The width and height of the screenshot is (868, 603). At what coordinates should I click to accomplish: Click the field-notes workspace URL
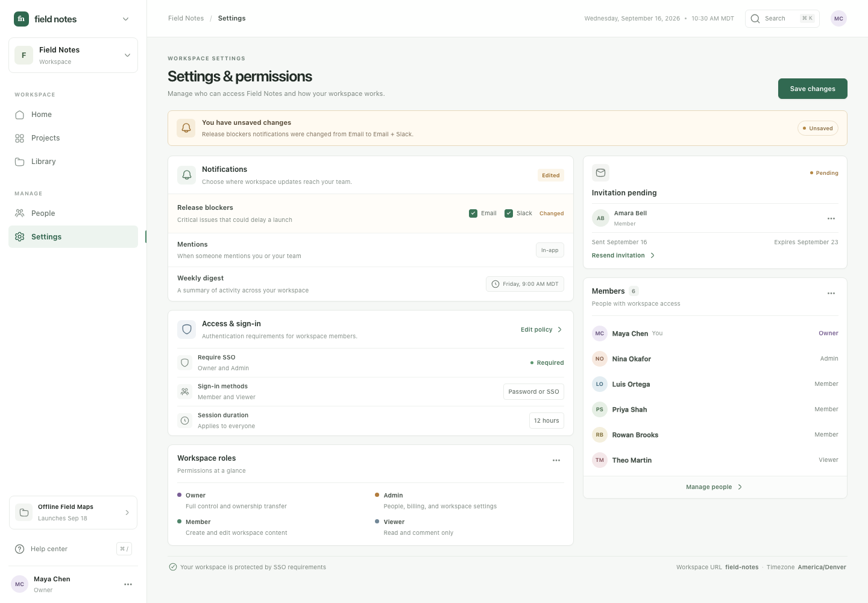click(x=742, y=567)
